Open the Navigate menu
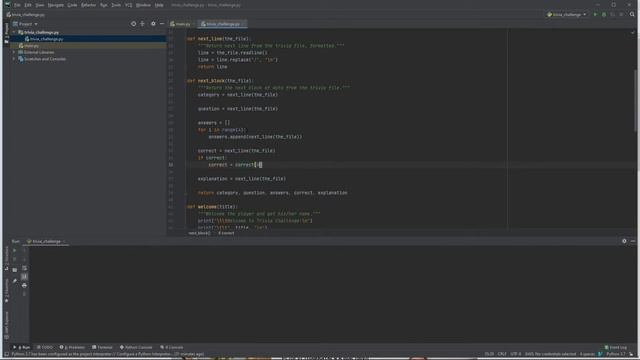Image resolution: width=640 pixels, height=360 pixels. point(56,5)
